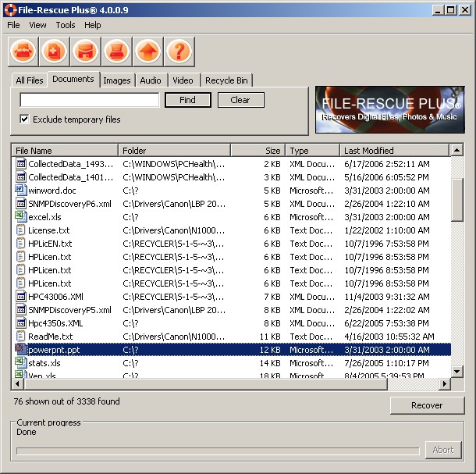Click the document-with-cross recover toolbar icon
This screenshot has width=476, height=474.
pos(55,51)
